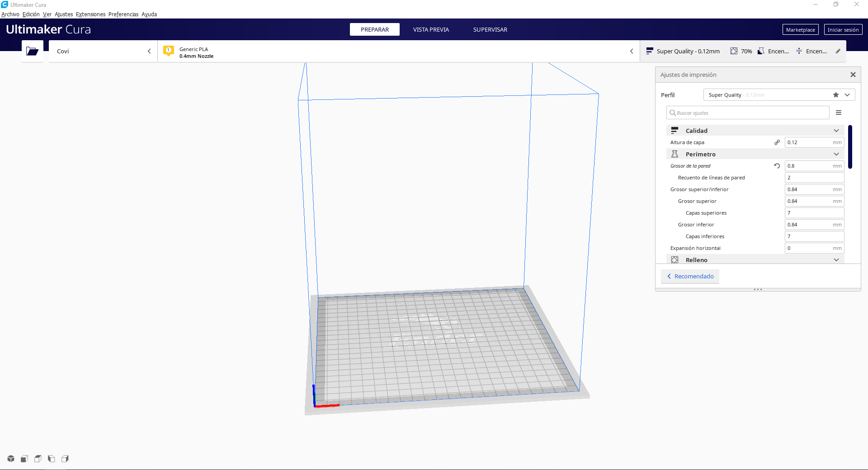The image size is (868, 470).
Task: Open the Preferencias menu
Action: tap(123, 14)
